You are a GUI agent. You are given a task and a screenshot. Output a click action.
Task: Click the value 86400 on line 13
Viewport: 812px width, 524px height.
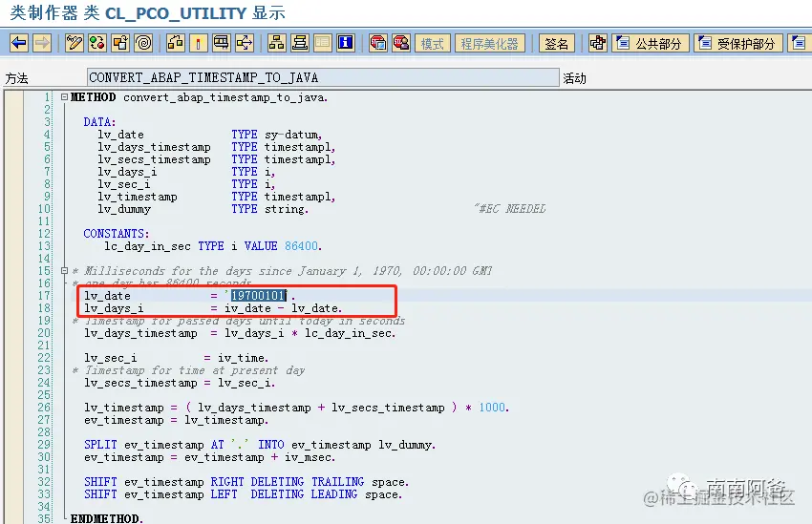[301, 245]
